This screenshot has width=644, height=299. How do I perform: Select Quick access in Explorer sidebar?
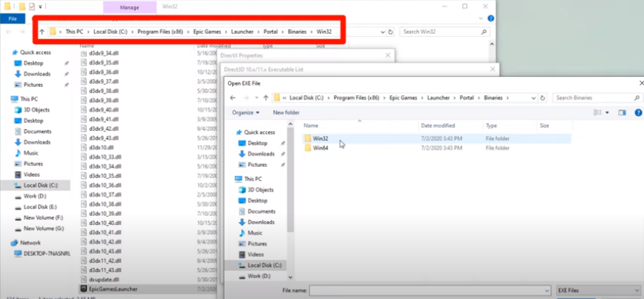point(32,53)
